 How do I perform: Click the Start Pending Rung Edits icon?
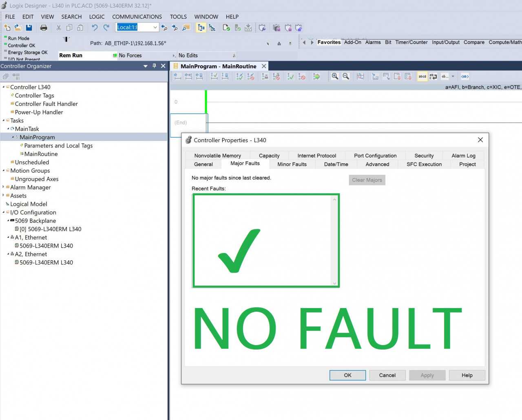[x=178, y=76]
